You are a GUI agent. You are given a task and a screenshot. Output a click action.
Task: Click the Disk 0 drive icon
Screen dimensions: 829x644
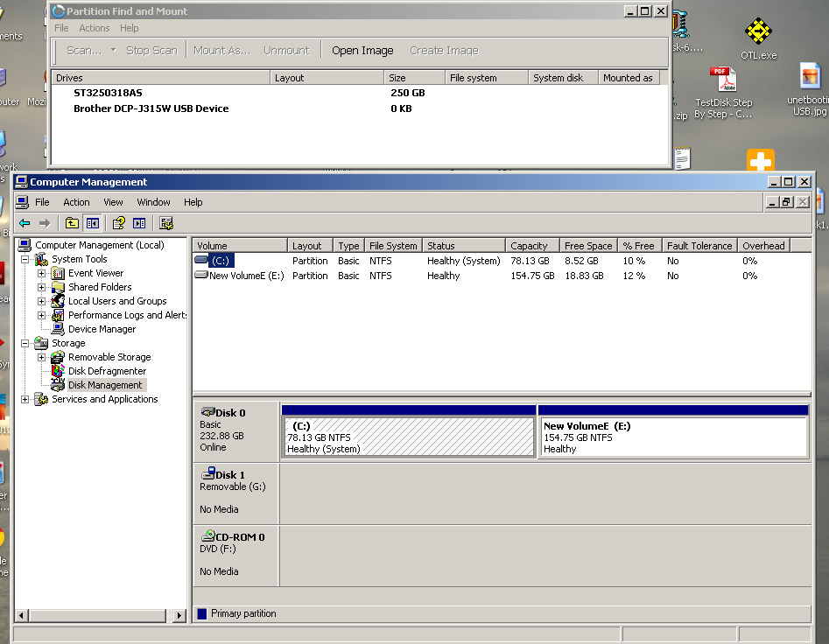click(x=207, y=412)
